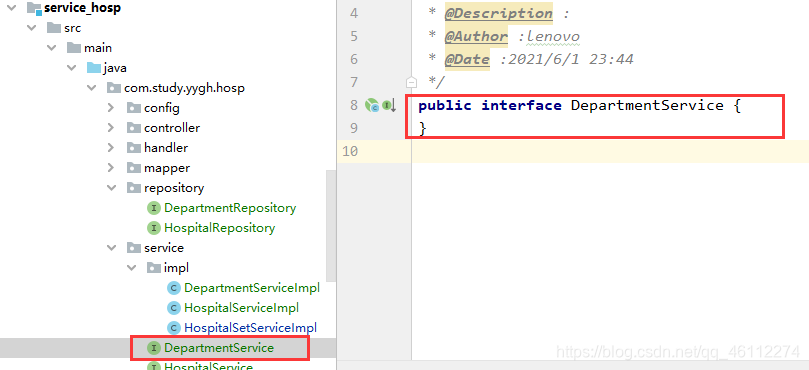The image size is (809, 370).
Task: Click the blue java source root icon
Action: pos(93,68)
